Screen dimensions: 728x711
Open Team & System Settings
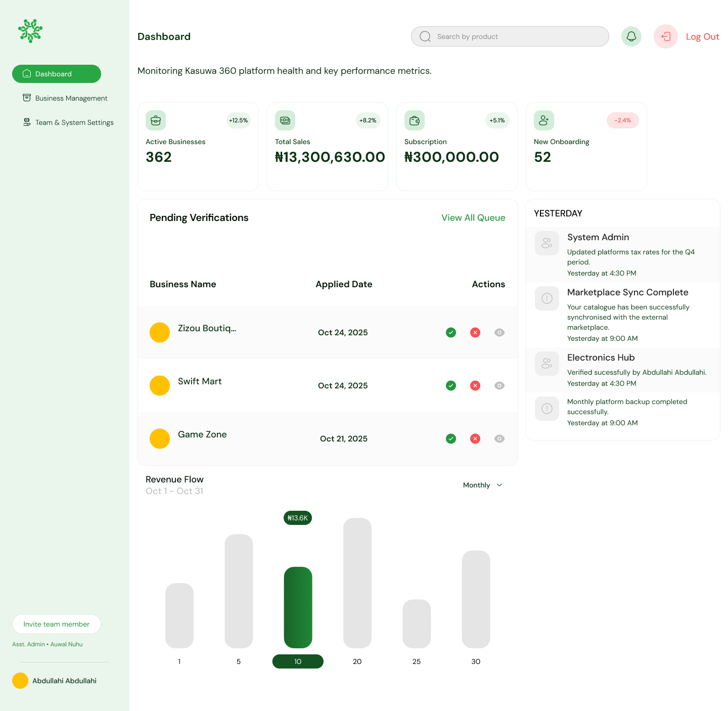pos(68,122)
